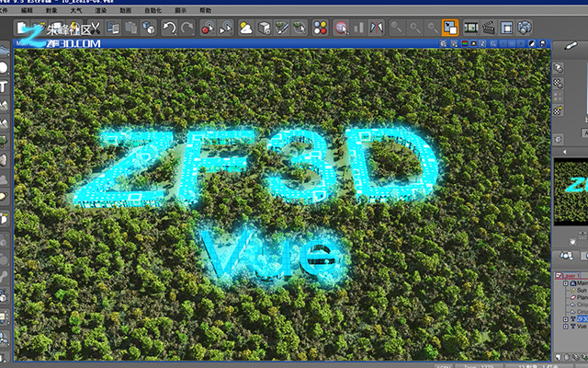Screen dimensions: 588x368
Task: Toggle the Layer 1 checkbox icon
Action: [559, 276]
